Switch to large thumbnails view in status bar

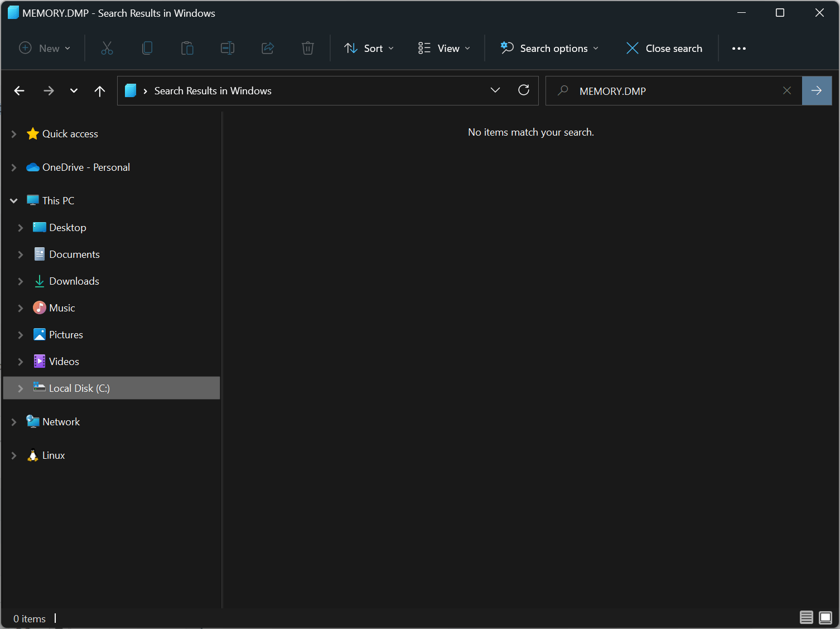point(825,617)
